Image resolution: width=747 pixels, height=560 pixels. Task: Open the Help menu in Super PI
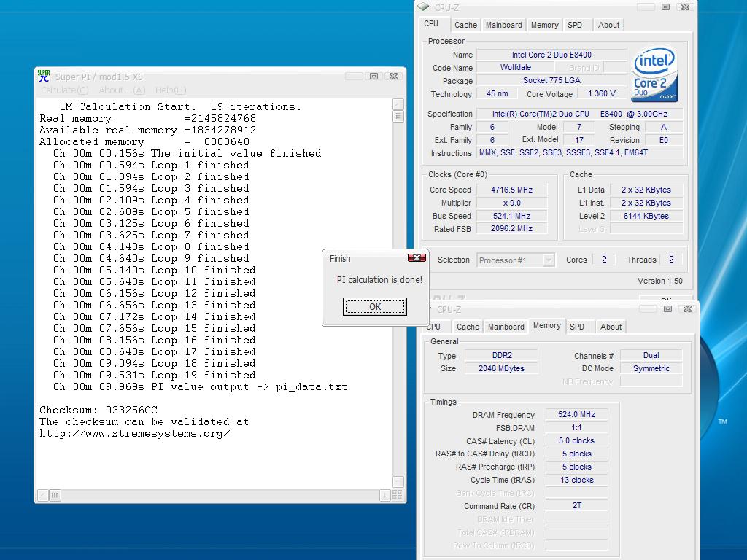pyautogui.click(x=171, y=90)
